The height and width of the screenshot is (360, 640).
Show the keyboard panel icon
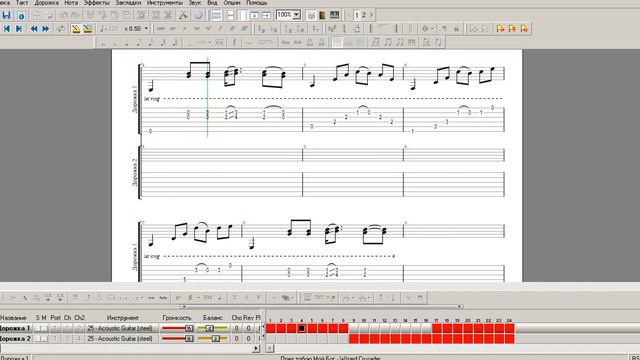pos(334,16)
